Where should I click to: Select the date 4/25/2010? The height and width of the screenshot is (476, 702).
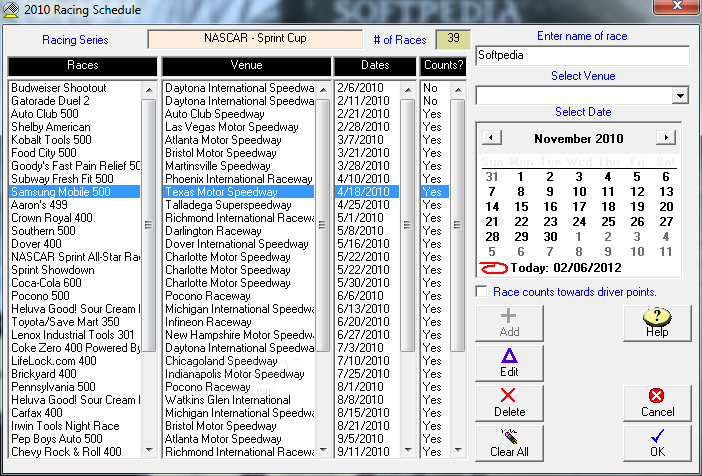pyautogui.click(x=367, y=205)
